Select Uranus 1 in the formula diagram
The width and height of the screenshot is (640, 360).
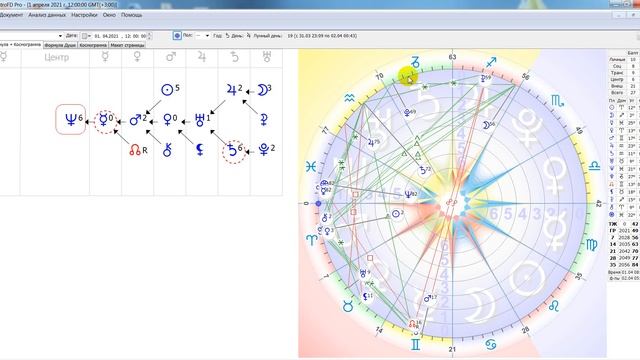[202, 120]
